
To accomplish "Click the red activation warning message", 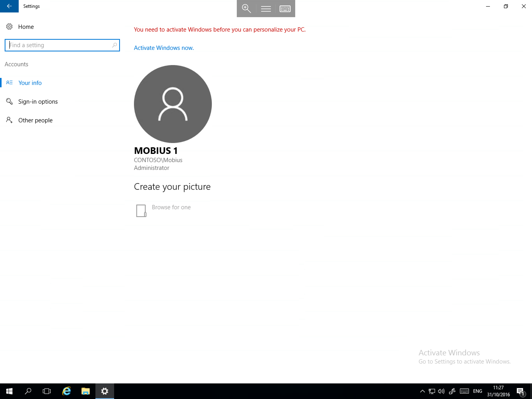I will (220, 29).
